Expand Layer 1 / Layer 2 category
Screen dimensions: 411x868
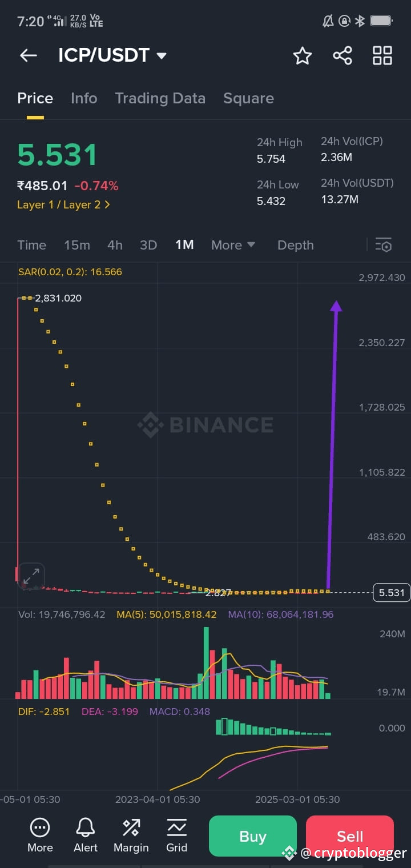[63, 204]
